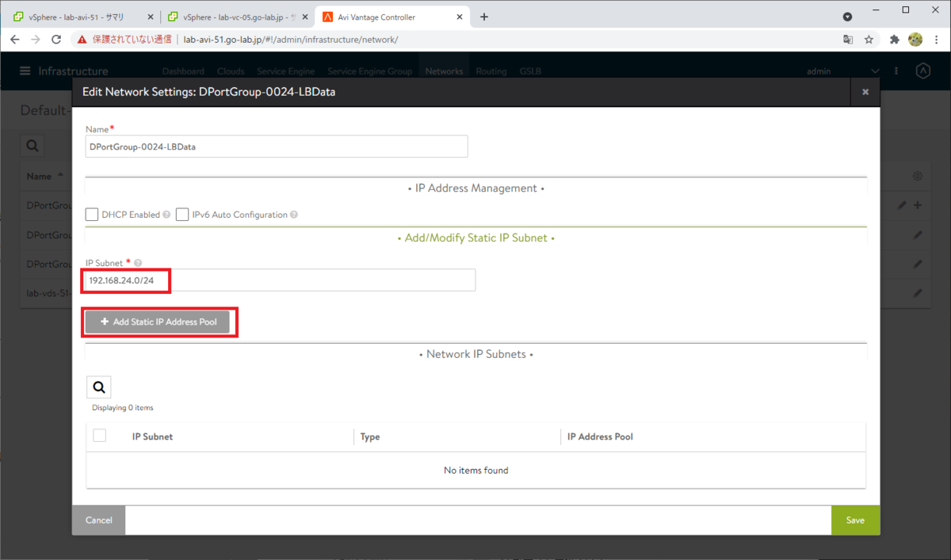Sort by Name column in background list

pyautogui.click(x=39, y=176)
